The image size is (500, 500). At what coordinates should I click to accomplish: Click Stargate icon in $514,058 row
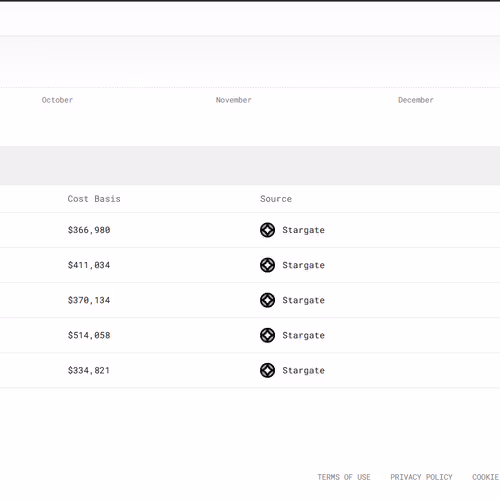pyautogui.click(x=267, y=335)
